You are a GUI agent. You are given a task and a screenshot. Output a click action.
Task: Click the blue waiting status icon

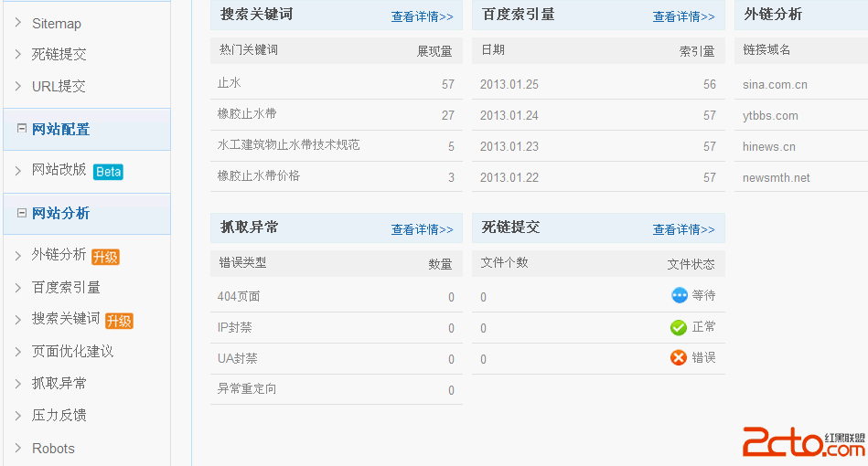(x=679, y=295)
